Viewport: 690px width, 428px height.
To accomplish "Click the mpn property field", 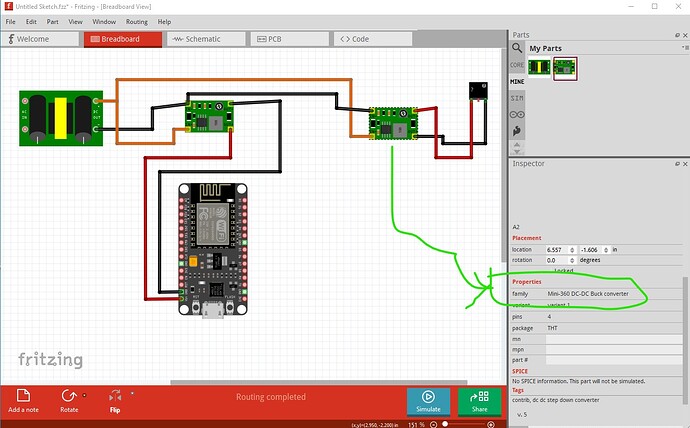I will pos(614,350).
